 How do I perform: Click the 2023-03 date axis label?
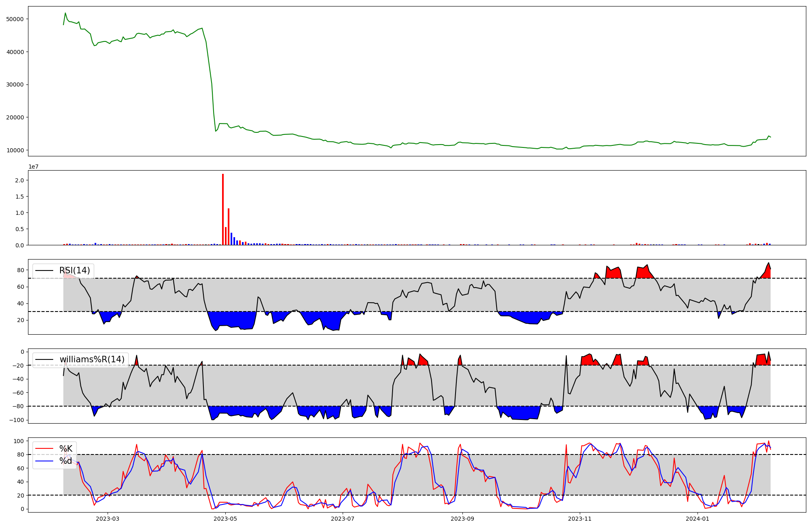coord(108,519)
